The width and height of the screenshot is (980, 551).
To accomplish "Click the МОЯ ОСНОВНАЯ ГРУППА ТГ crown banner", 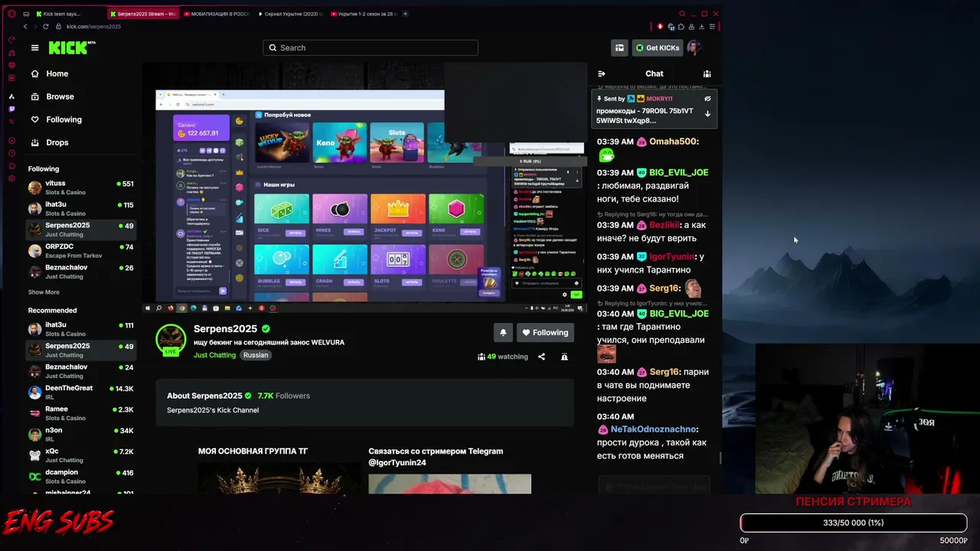I will click(x=279, y=479).
